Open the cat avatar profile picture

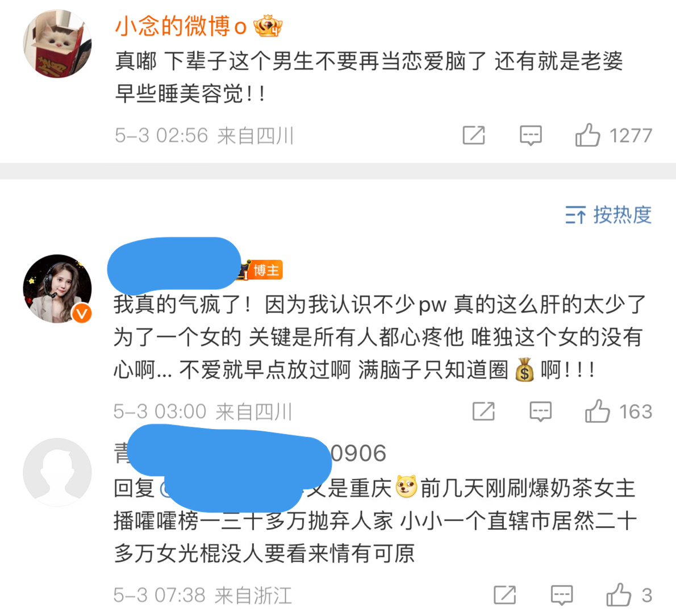point(57,44)
